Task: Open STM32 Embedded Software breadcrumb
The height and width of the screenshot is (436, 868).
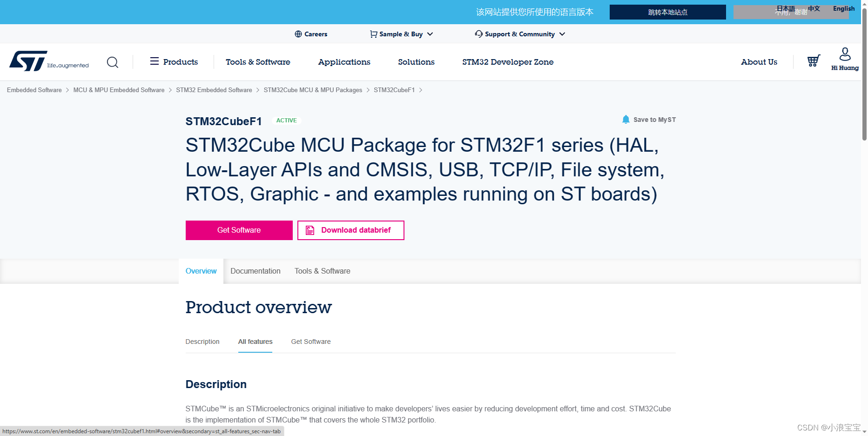Action: click(x=214, y=90)
